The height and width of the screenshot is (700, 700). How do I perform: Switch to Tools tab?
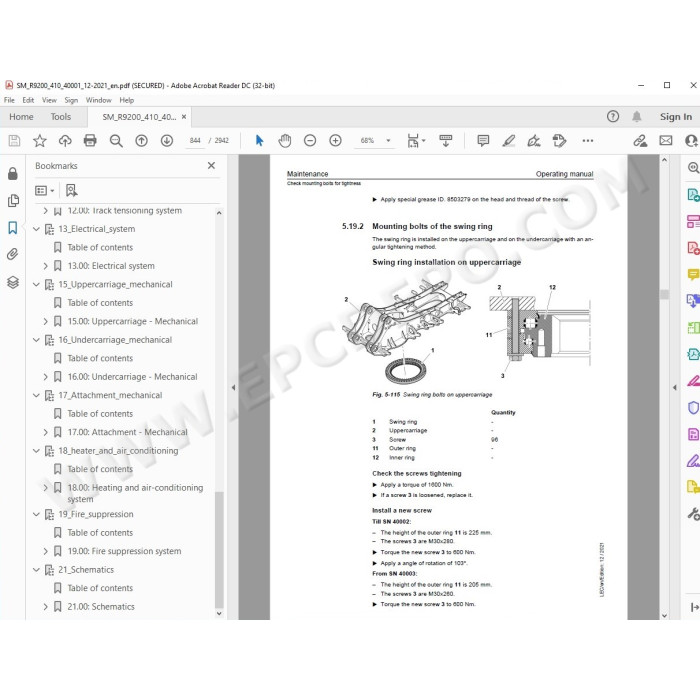click(61, 117)
